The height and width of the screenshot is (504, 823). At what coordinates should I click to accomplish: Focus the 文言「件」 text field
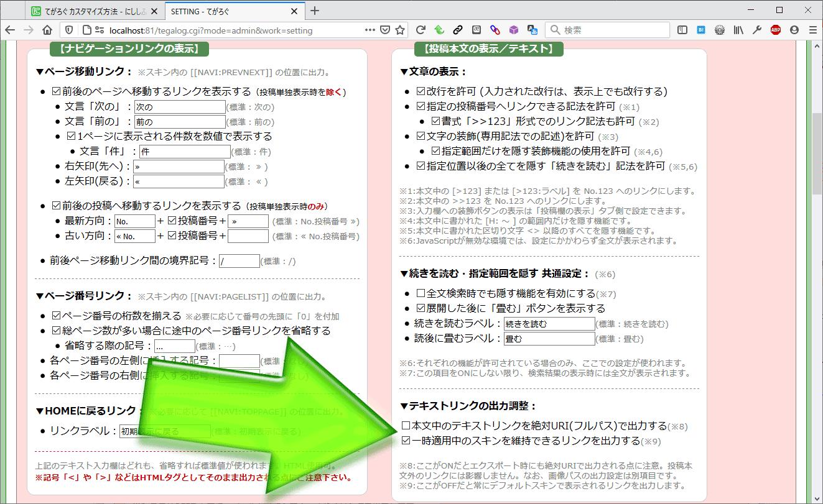[185, 152]
